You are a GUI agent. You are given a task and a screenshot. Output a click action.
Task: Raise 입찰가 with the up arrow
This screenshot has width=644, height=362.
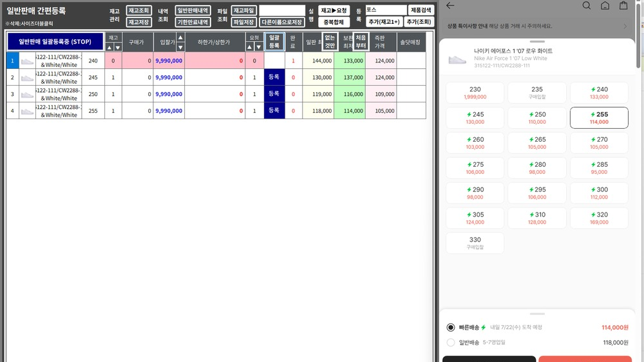point(180,37)
